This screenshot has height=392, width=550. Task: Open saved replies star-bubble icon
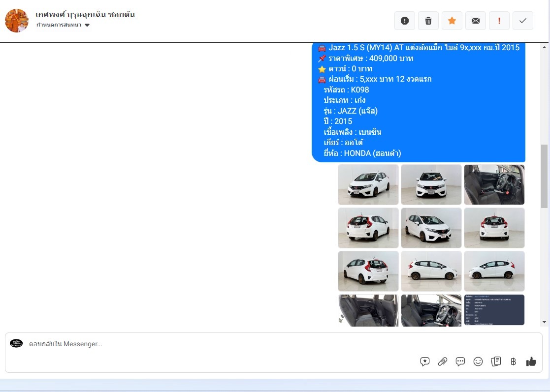(425, 362)
